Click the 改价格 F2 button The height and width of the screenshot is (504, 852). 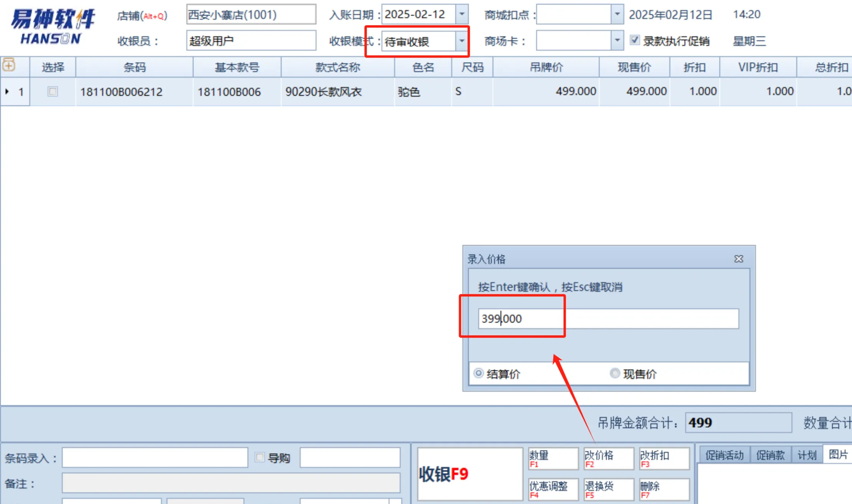pos(608,458)
